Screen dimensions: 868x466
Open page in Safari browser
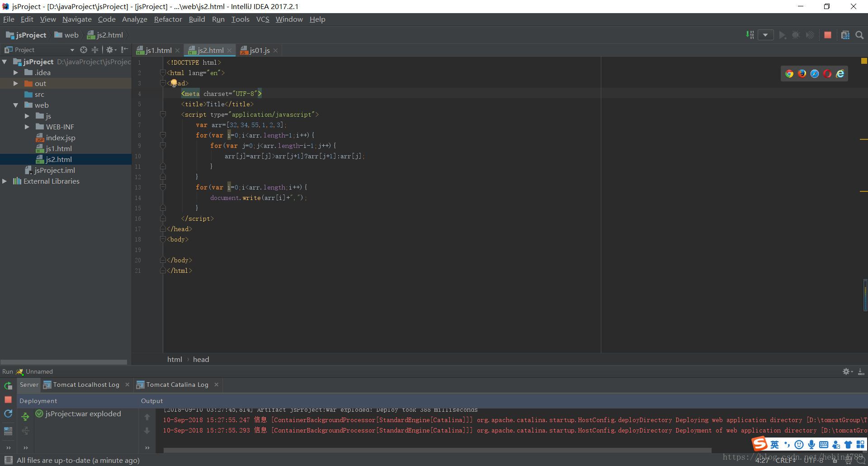[x=815, y=74]
